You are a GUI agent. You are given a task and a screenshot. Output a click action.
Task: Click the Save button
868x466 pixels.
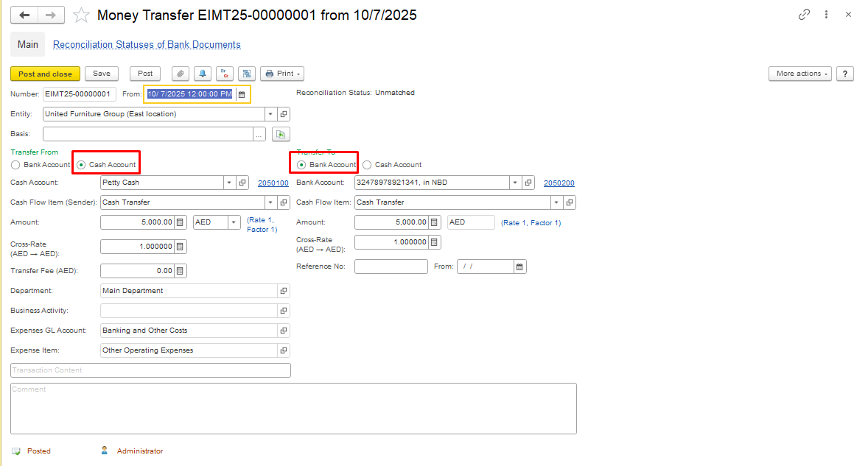tap(102, 74)
